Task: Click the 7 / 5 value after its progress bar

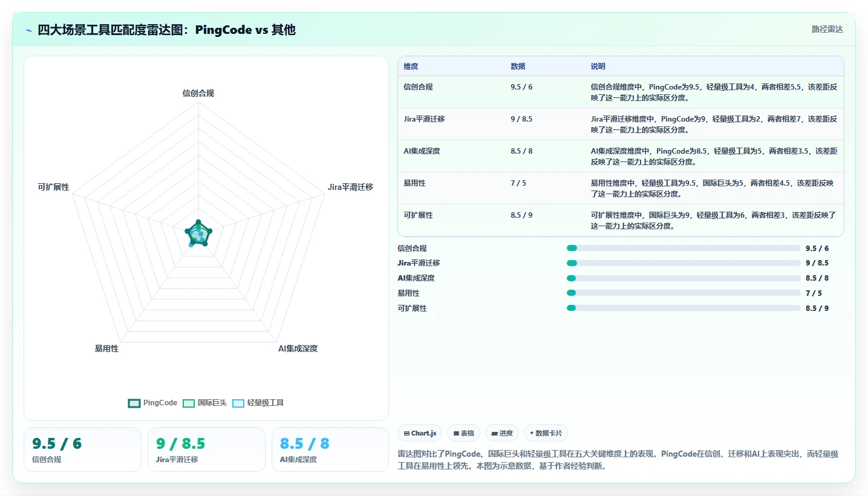Action: (814, 293)
